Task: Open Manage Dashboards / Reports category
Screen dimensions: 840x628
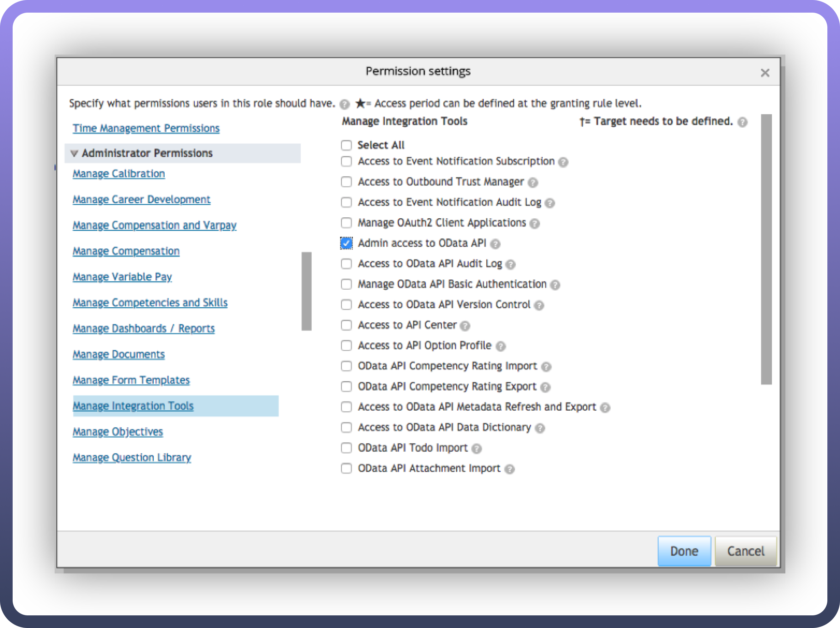Action: 143,328
